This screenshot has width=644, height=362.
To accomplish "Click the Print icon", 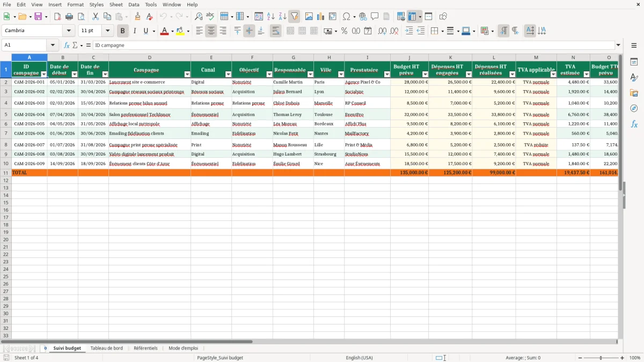I will (x=69, y=17).
